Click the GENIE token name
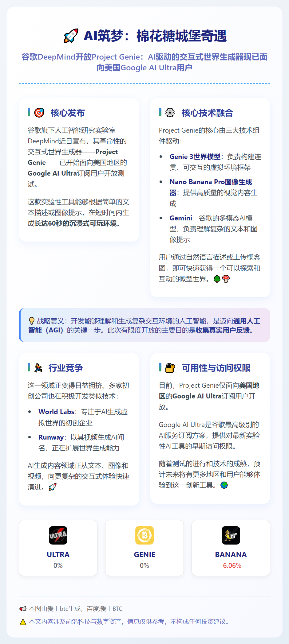 (144, 554)
